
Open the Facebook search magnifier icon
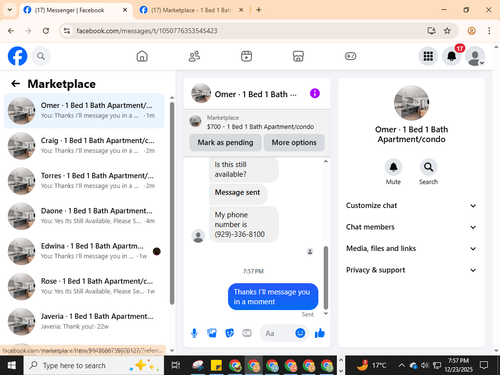coord(41,56)
